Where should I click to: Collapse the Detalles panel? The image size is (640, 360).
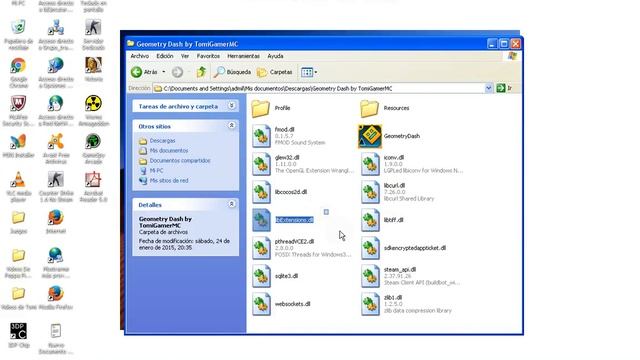(231, 204)
